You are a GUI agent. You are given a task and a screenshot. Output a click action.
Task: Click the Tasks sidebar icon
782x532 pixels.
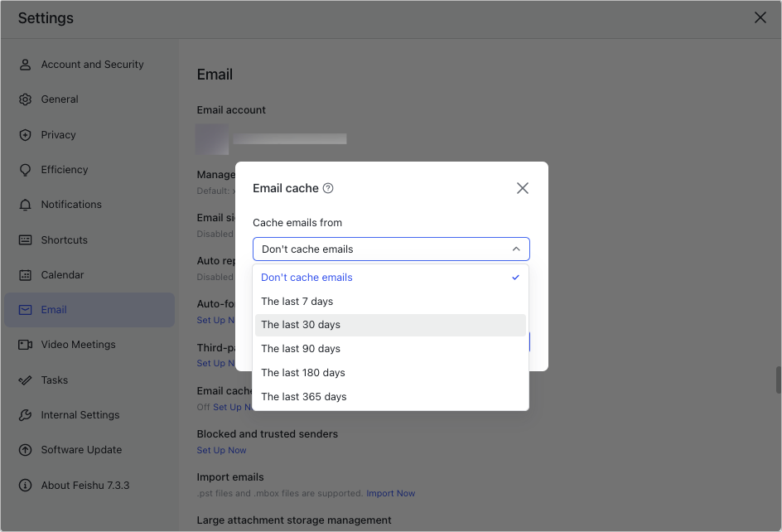coord(25,380)
